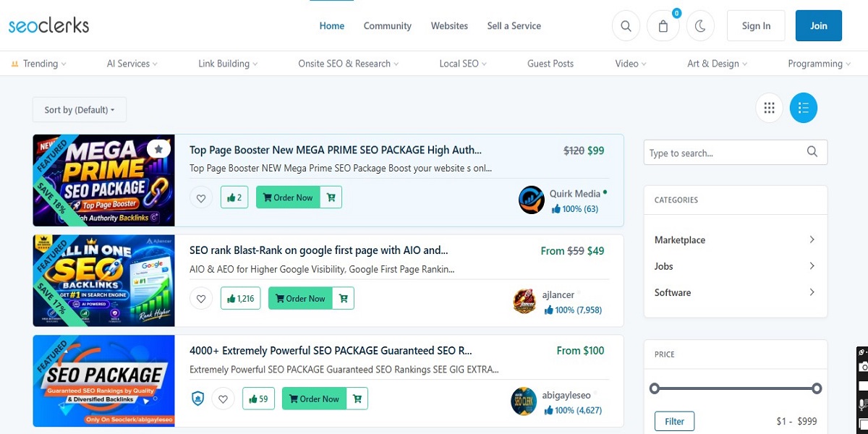The width and height of the screenshot is (868, 434).
Task: Expand the AI Services menu
Action: 132,64
